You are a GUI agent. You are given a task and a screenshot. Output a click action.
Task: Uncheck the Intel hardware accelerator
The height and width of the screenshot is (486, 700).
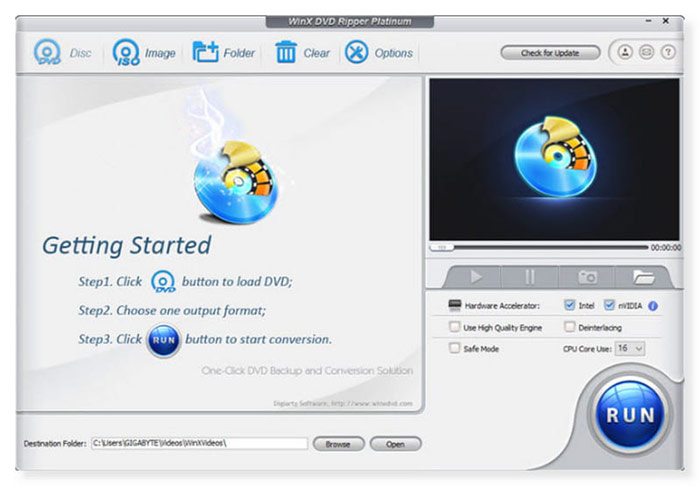click(x=569, y=305)
